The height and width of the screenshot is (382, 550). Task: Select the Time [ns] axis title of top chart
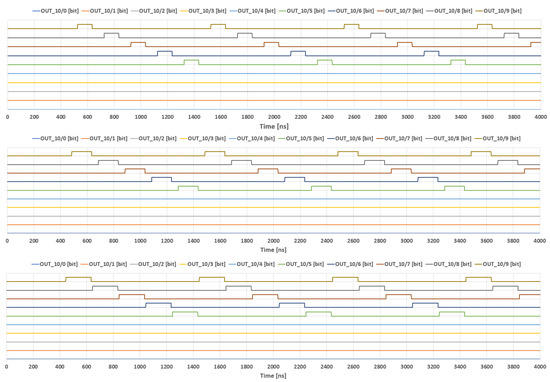coord(274,126)
